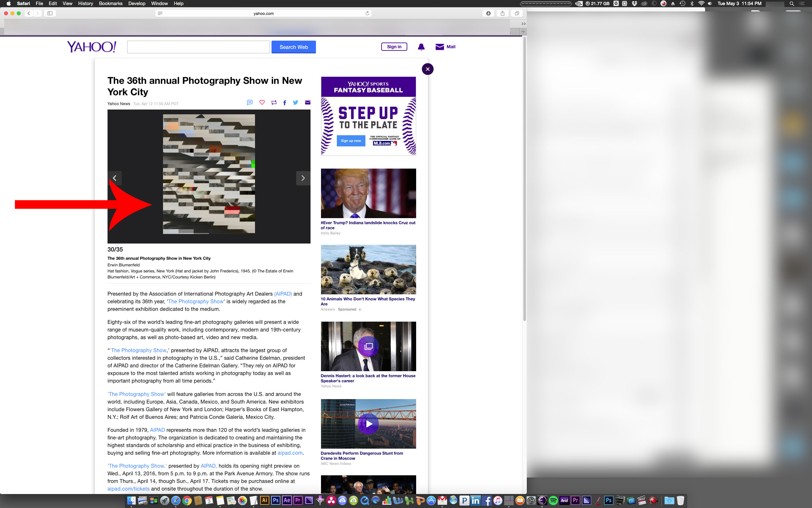This screenshot has width=812, height=508.
Task: Share the article on Facebook
Action: (285, 103)
